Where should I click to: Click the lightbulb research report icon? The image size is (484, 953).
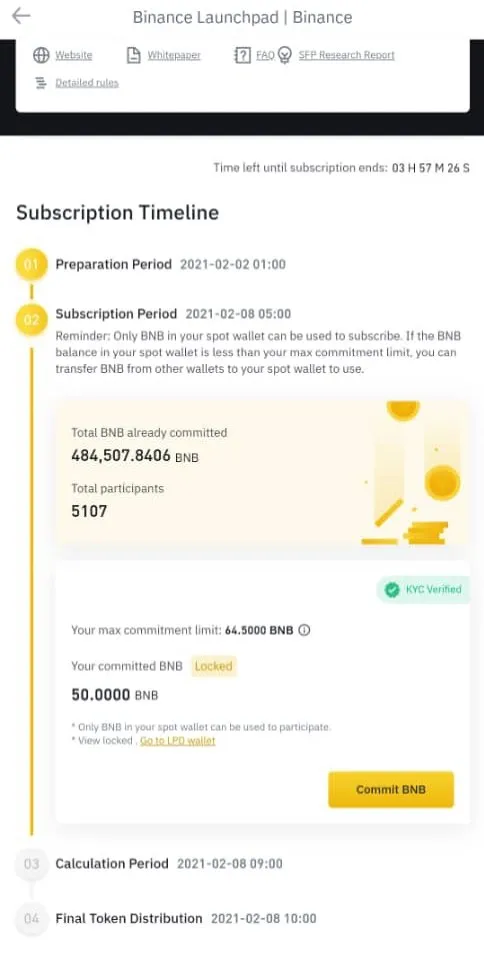coord(284,56)
